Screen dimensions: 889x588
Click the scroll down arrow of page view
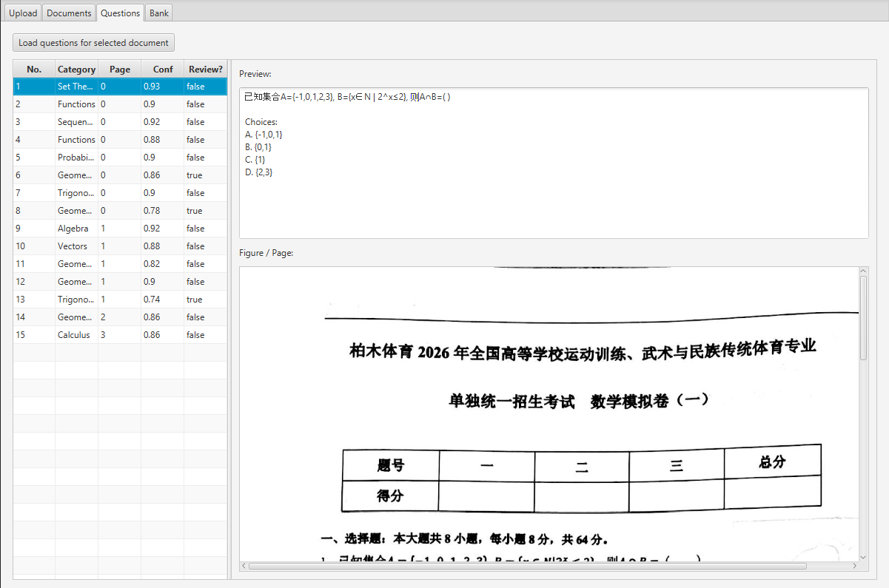tap(863, 556)
